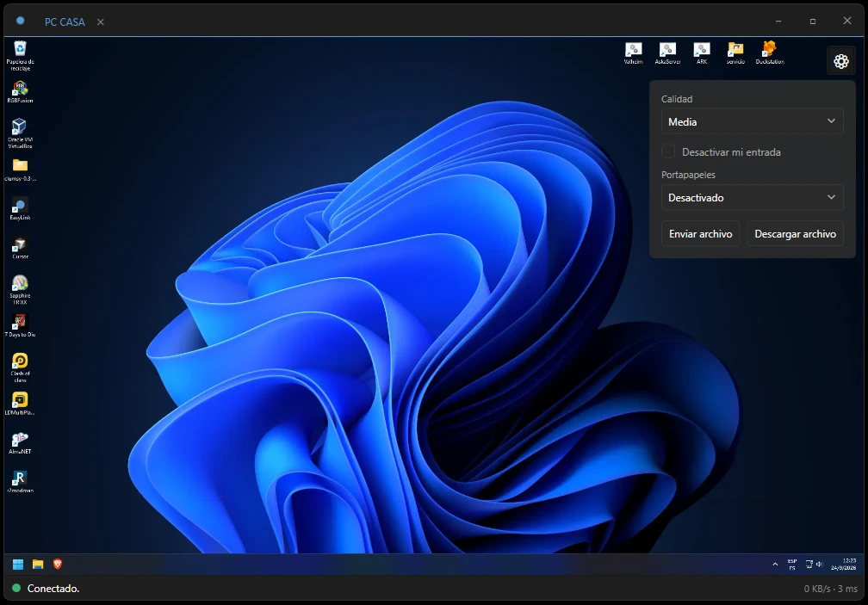
Task: Switch to the PC CASA tab
Action: point(65,22)
